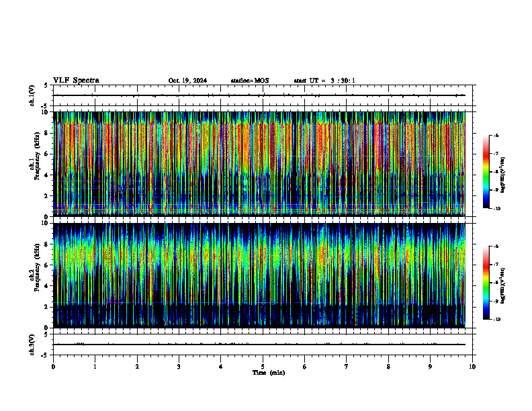Click the "-9" label on ch.2 colorbar
This screenshot has width=532, height=411.
point(496,301)
